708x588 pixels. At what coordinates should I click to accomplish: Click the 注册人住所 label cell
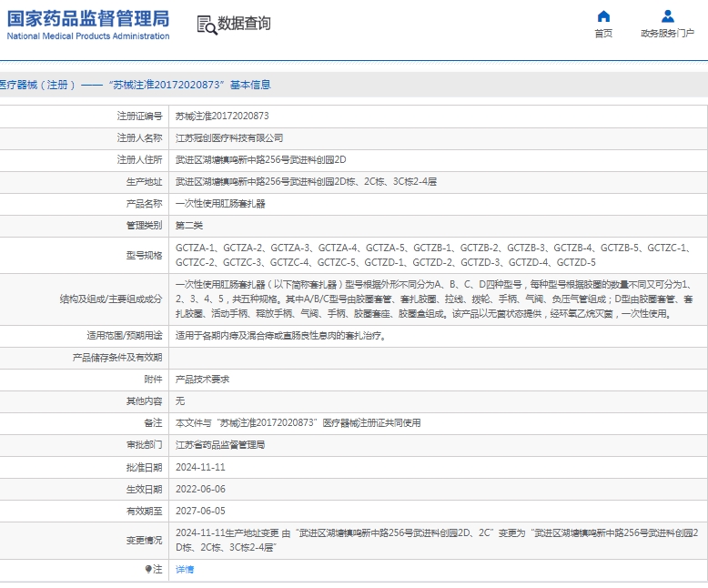coord(84,160)
